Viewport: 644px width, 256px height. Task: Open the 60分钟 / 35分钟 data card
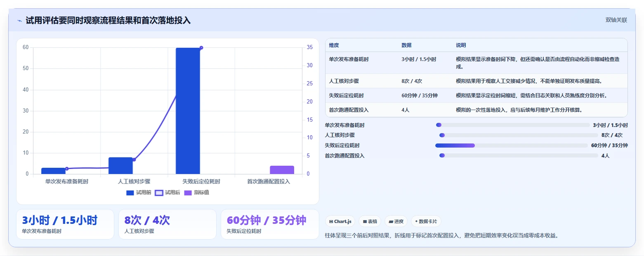pyautogui.click(x=270, y=224)
